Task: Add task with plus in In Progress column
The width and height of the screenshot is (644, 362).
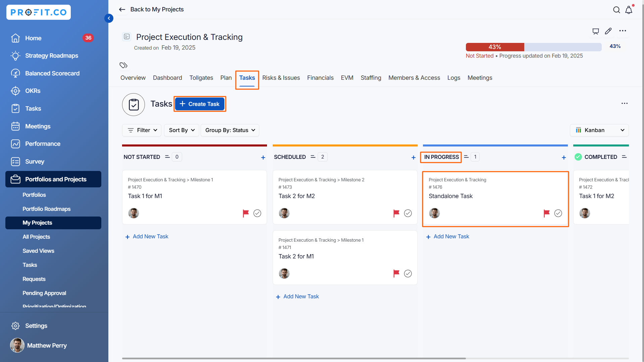Action: pos(563,157)
